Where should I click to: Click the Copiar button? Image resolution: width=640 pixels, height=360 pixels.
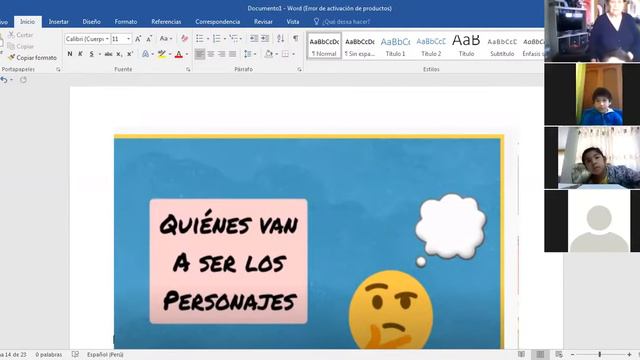20,46
